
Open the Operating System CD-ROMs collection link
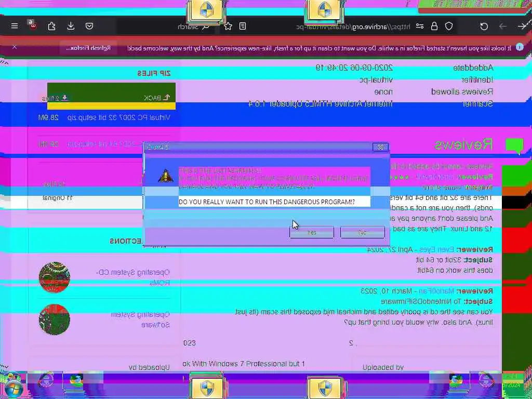coord(133,277)
